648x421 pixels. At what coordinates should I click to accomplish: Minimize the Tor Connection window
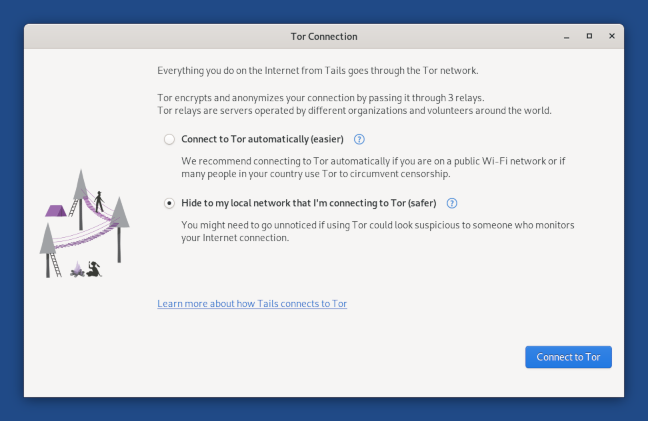tap(567, 37)
